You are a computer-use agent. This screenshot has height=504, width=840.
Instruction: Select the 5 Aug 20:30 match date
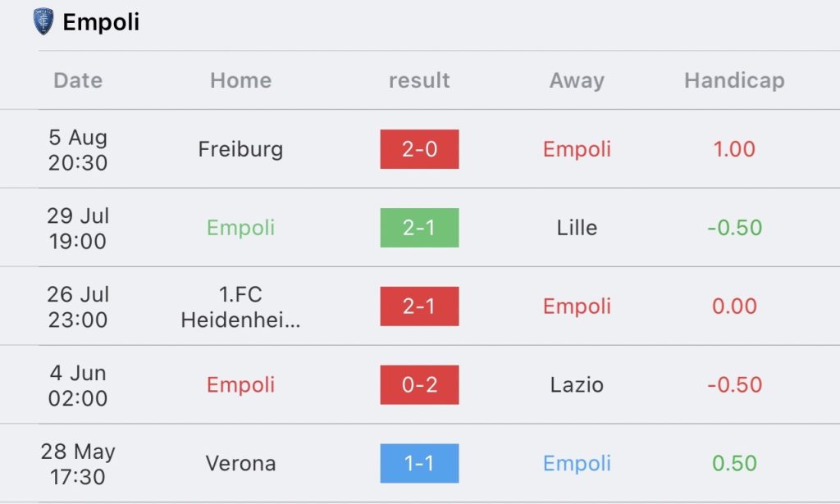point(78,149)
